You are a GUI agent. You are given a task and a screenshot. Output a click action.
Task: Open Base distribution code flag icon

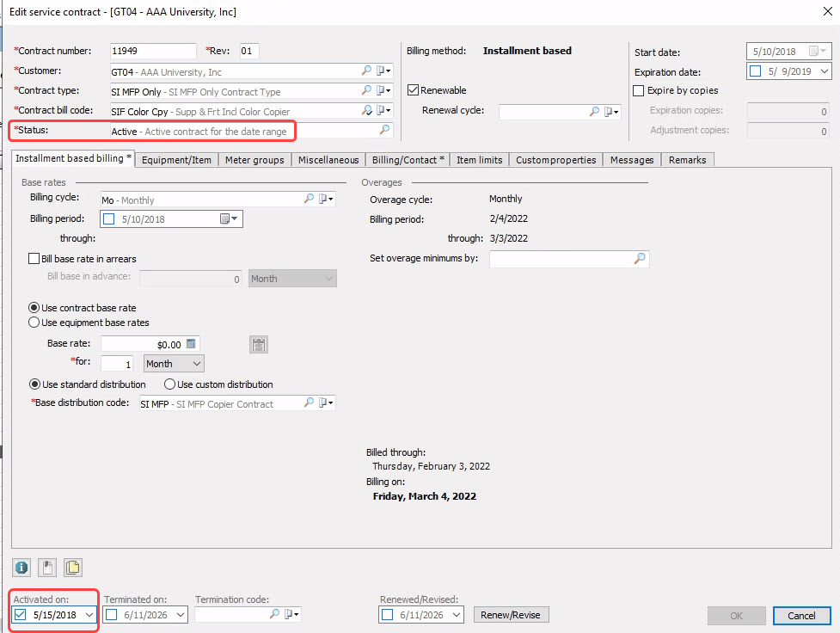(326, 403)
